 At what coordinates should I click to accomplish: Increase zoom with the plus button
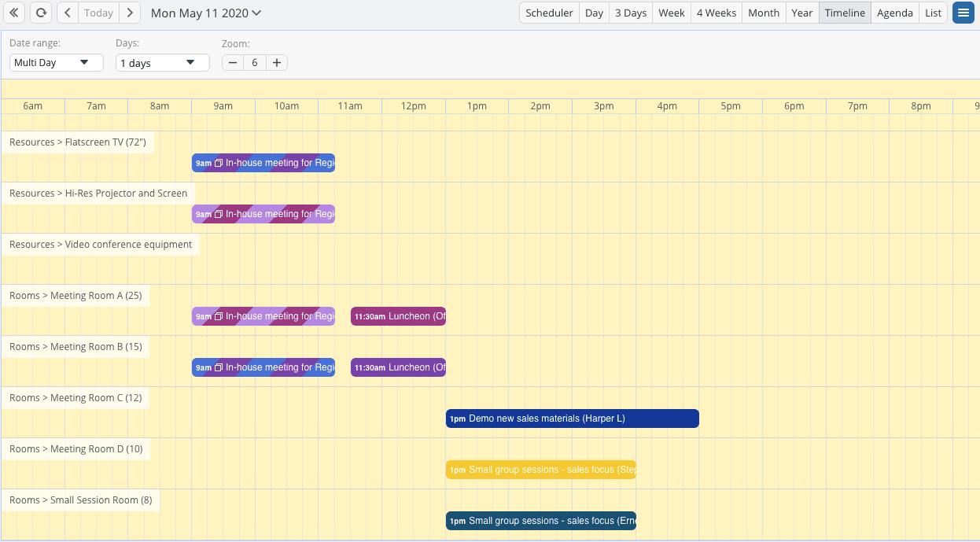click(x=277, y=63)
